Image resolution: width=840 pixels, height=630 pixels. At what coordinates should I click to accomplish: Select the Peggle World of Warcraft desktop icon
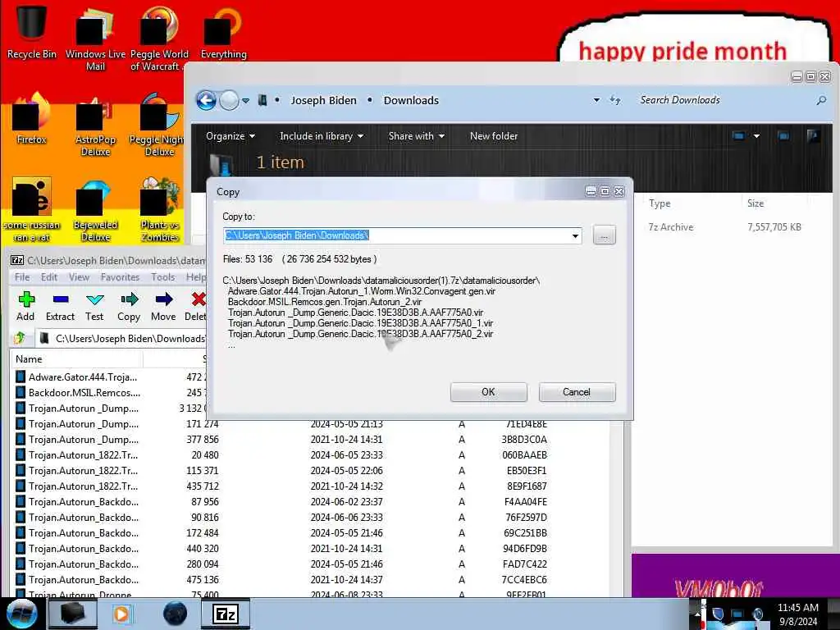click(158, 38)
